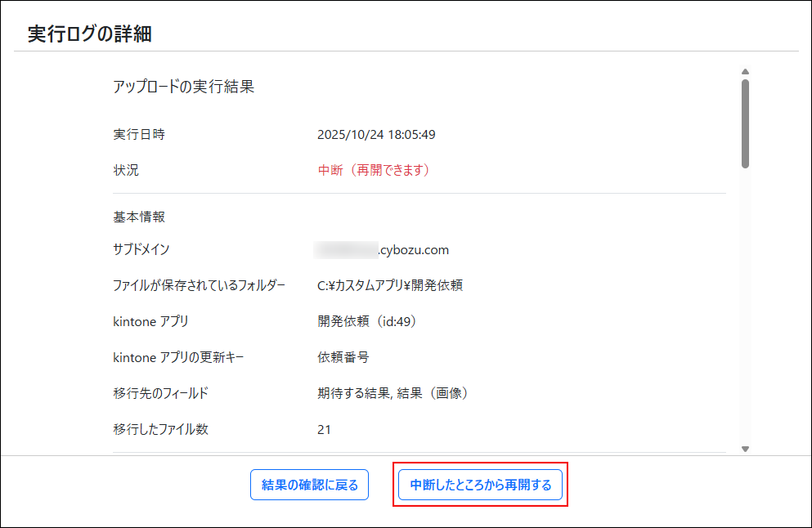Click the 中断したところから再開する resume button

480,484
